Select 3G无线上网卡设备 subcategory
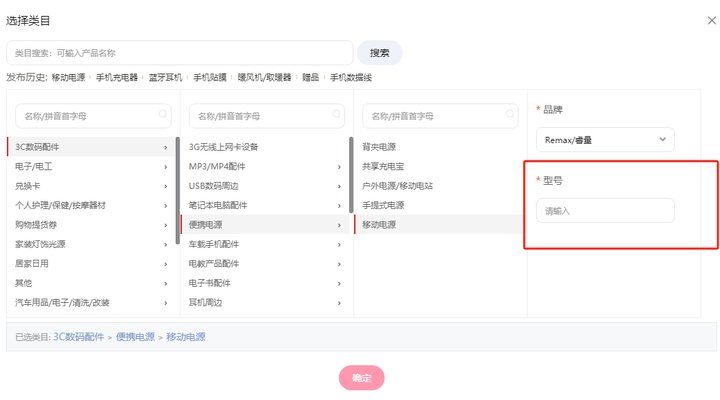 tap(264, 147)
